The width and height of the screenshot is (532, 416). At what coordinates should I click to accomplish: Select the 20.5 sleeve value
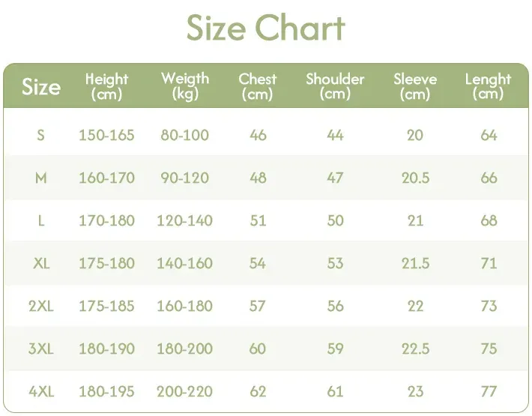[415, 178]
